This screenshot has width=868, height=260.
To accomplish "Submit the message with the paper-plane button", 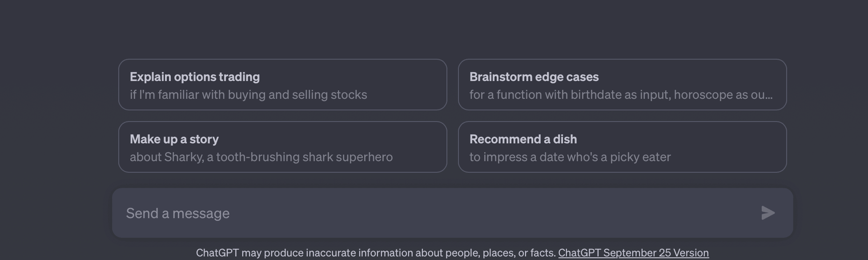I will click(x=768, y=213).
